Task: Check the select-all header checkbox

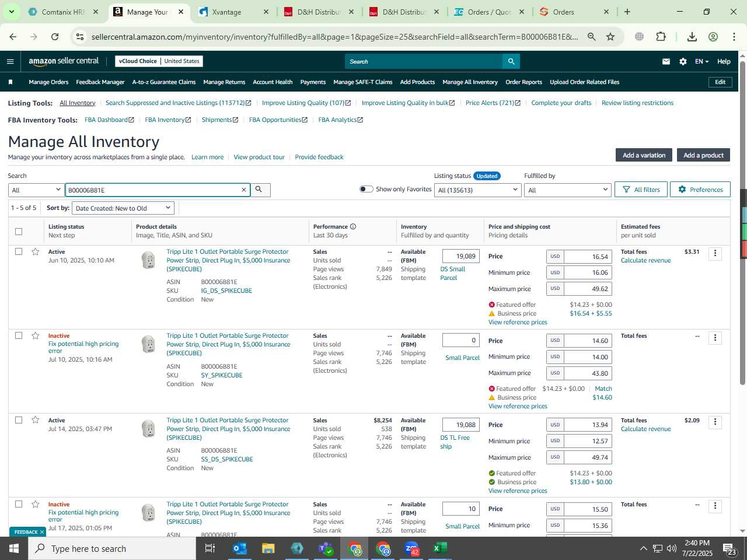Action: pyautogui.click(x=19, y=232)
